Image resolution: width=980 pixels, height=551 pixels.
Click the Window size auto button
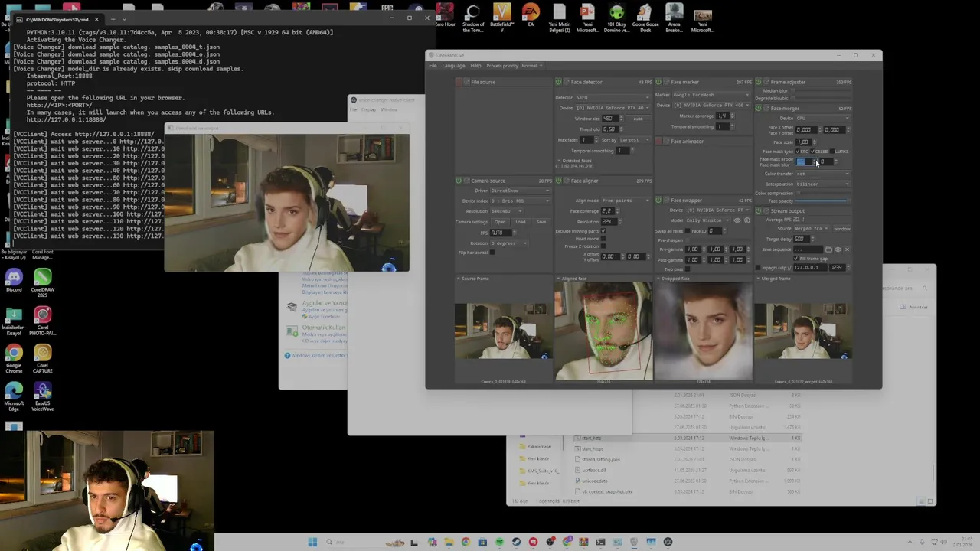638,119
